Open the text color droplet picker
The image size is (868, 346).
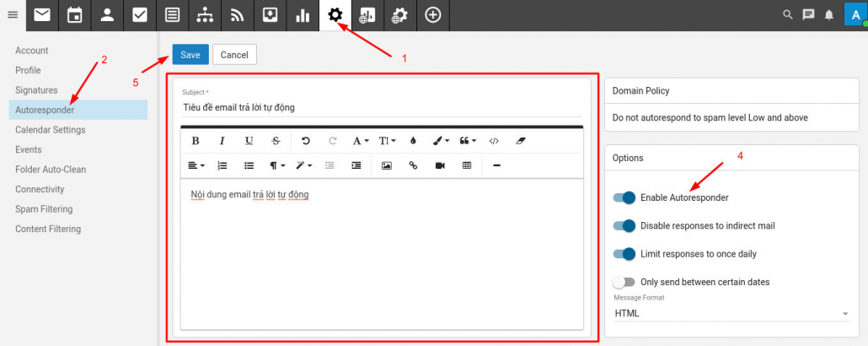click(413, 141)
